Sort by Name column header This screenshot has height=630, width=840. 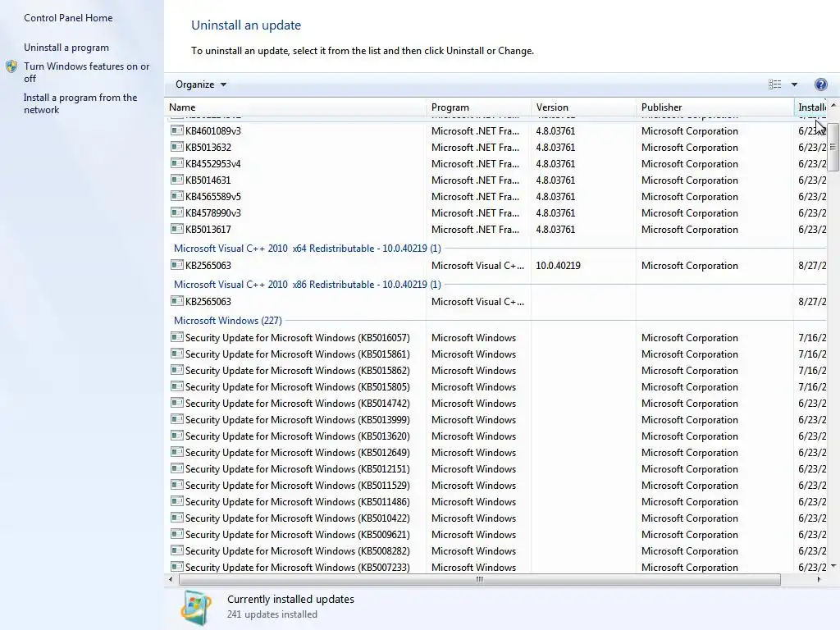click(x=295, y=107)
